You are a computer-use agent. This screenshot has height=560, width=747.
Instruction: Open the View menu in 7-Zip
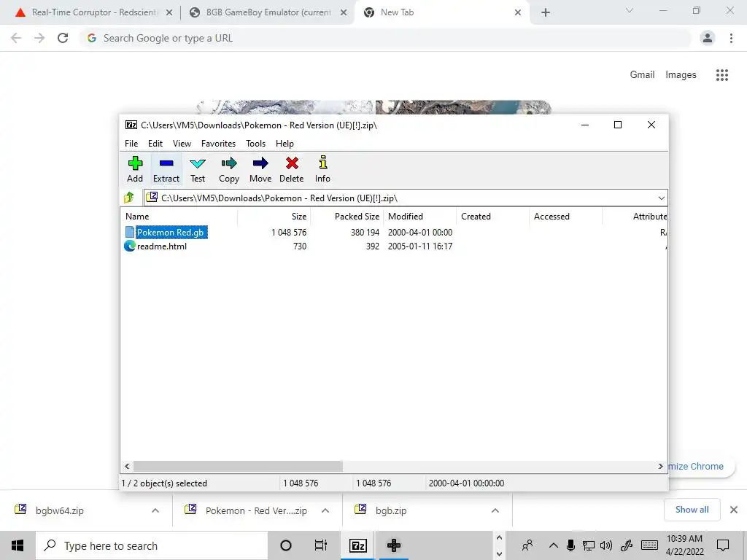[182, 144]
